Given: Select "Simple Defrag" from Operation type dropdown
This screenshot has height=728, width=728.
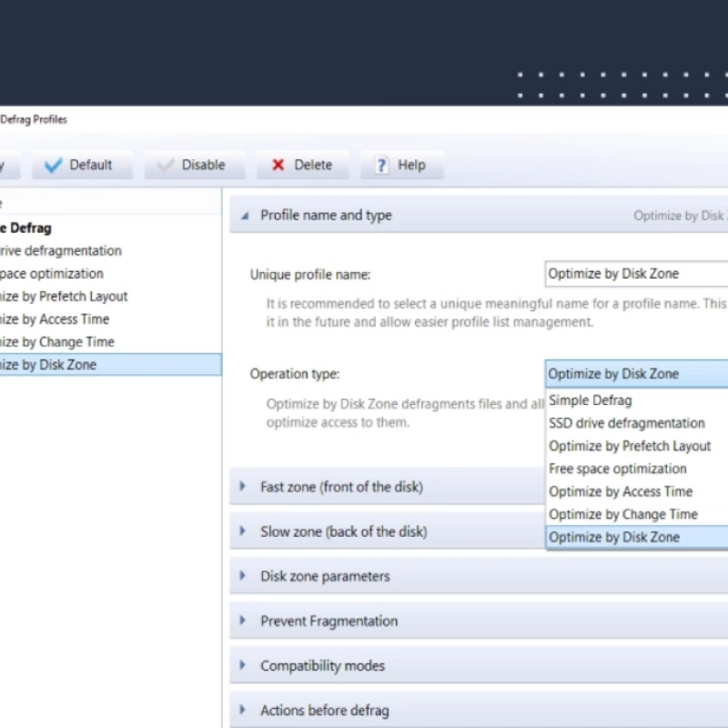Looking at the screenshot, I should pos(592,399).
